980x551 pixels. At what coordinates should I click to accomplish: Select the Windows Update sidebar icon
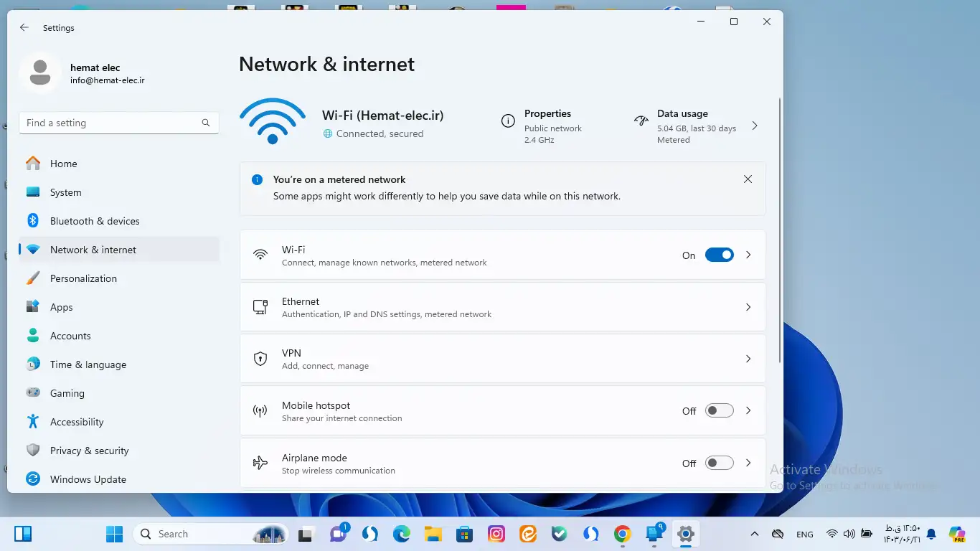pos(33,479)
